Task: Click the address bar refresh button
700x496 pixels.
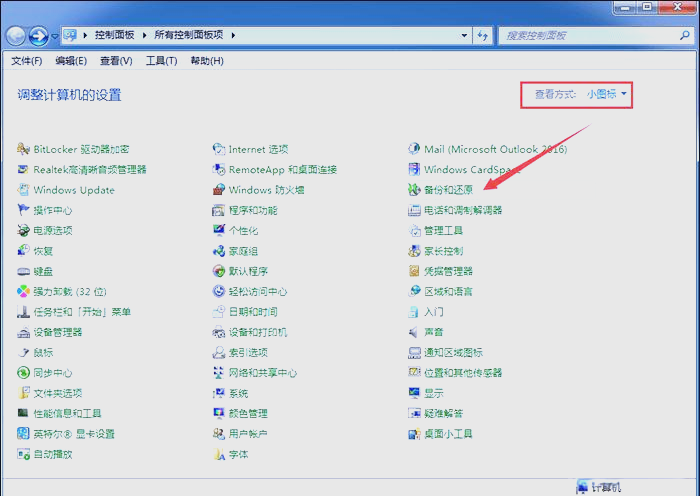Action: point(484,36)
